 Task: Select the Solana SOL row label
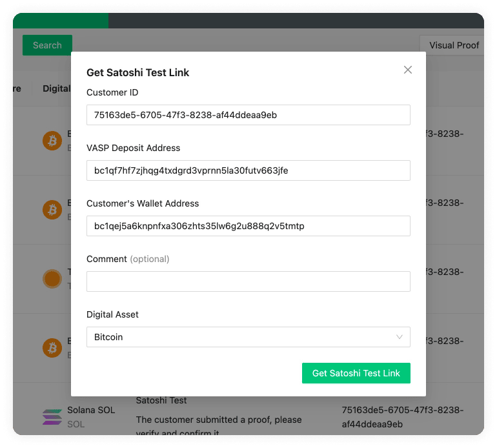point(91,411)
